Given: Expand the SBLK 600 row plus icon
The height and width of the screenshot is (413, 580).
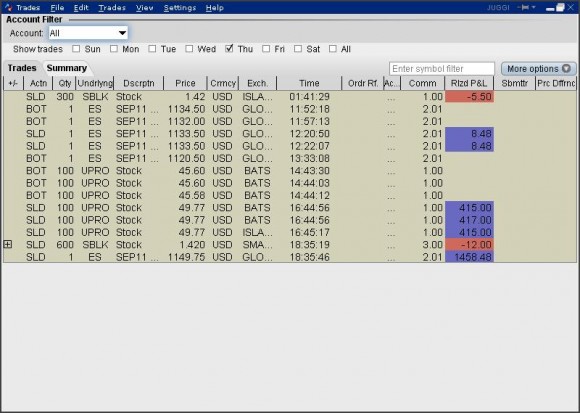Looking at the screenshot, I should [x=7, y=244].
